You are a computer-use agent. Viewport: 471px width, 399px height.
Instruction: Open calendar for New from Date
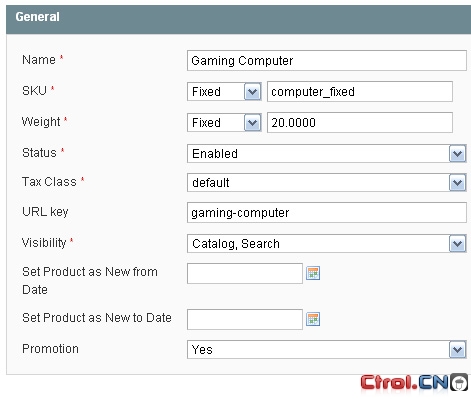(313, 273)
